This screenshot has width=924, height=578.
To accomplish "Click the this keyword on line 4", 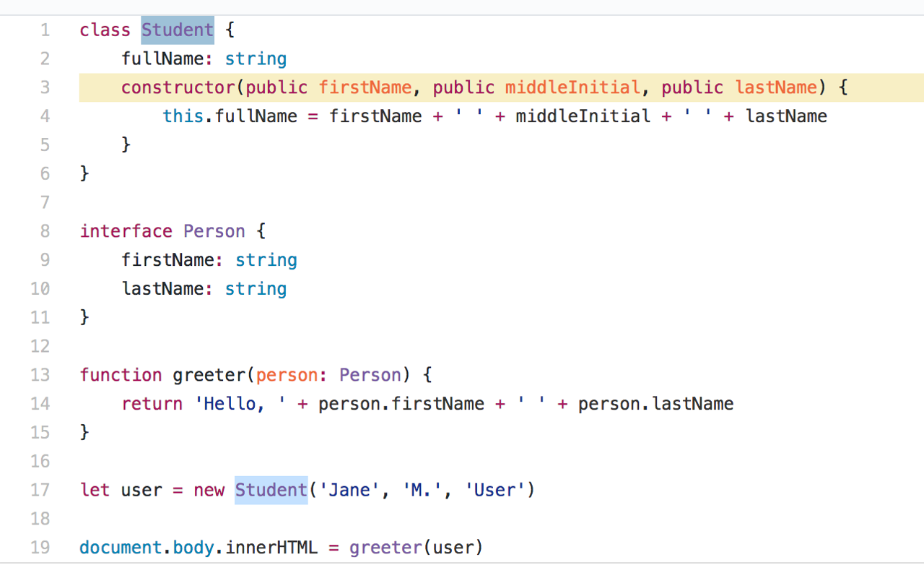I will (x=183, y=116).
